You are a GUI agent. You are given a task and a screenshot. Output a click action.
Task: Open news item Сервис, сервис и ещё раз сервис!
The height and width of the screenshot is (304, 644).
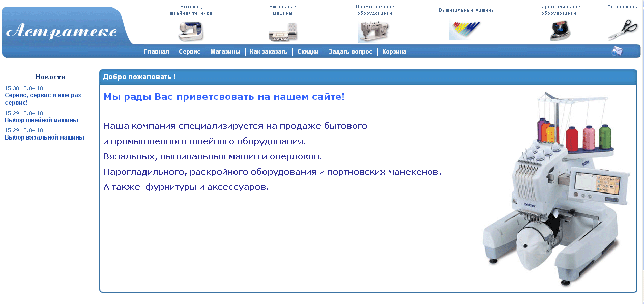click(43, 99)
